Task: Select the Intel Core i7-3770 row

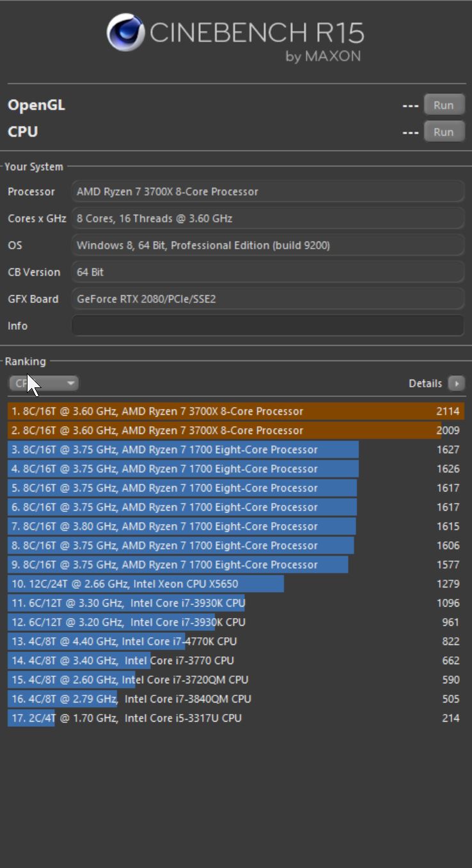Action: pyautogui.click(x=236, y=660)
